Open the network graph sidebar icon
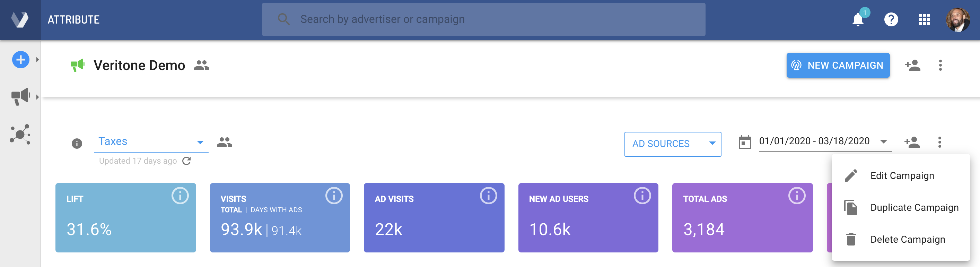 (20, 134)
